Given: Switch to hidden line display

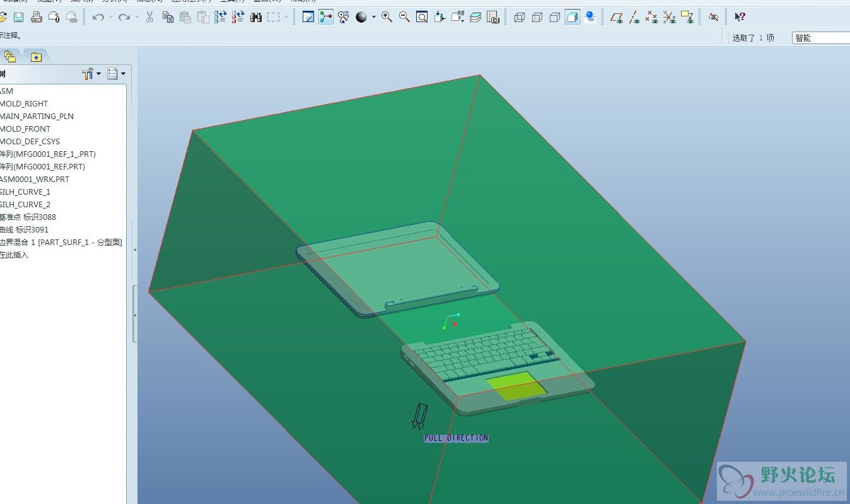Looking at the screenshot, I should pos(537,18).
